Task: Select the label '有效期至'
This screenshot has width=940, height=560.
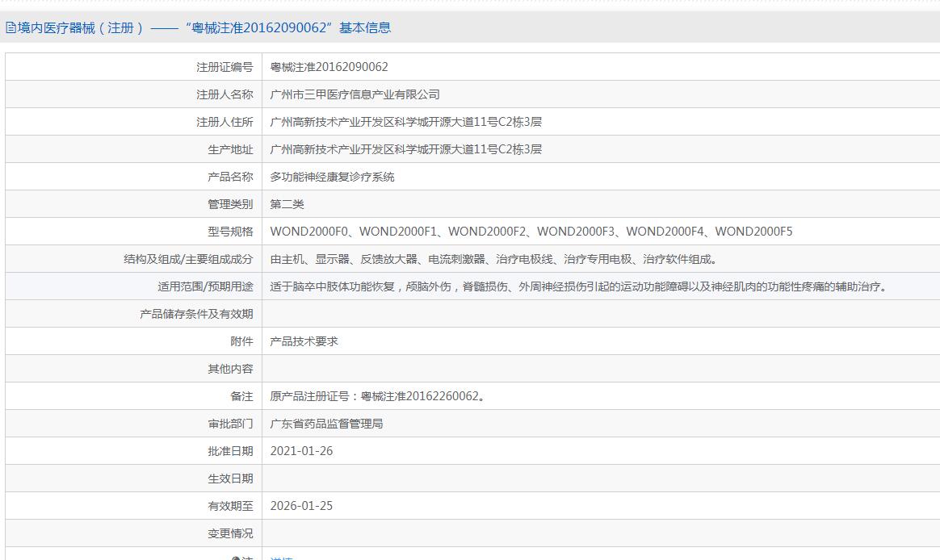Action: (231, 506)
